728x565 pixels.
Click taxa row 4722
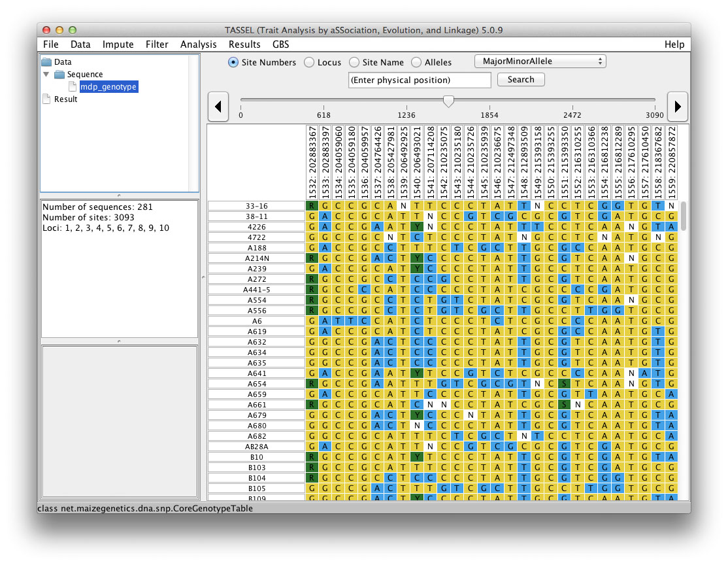[256, 237]
